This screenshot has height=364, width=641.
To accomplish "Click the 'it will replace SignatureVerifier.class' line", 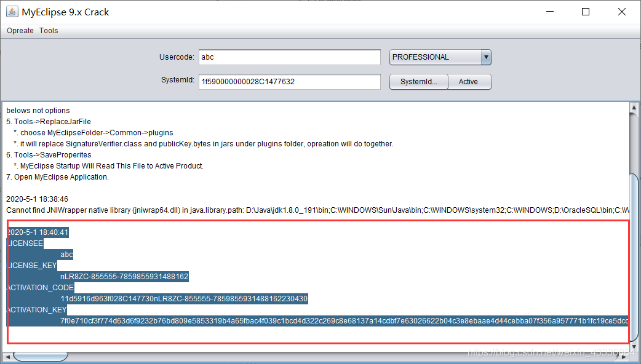I will [204, 144].
